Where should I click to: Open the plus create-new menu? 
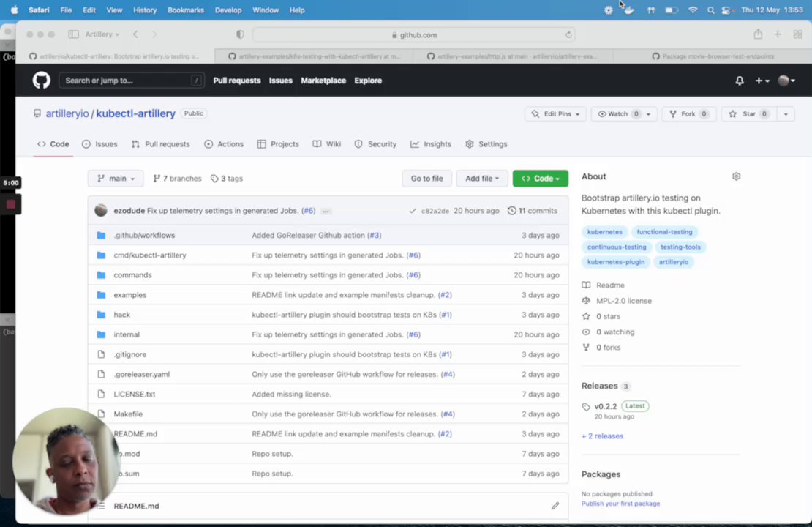tap(762, 81)
